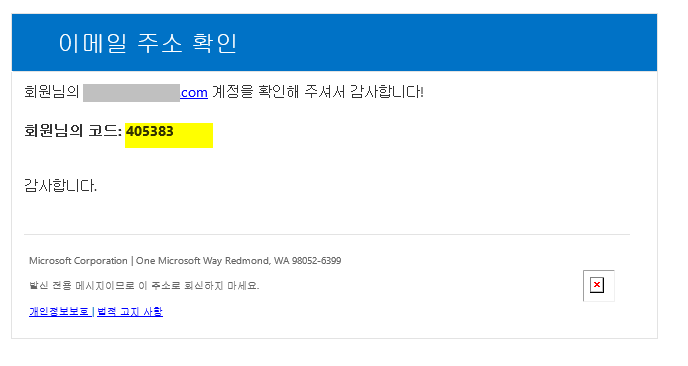Click the 계정을 확인해 주셔서 감사합니다 sentence
688x366 pixels.
tap(318, 92)
